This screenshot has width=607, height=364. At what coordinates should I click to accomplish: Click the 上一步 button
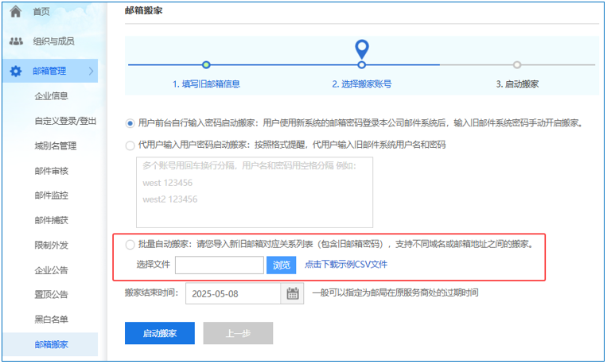coord(238,334)
